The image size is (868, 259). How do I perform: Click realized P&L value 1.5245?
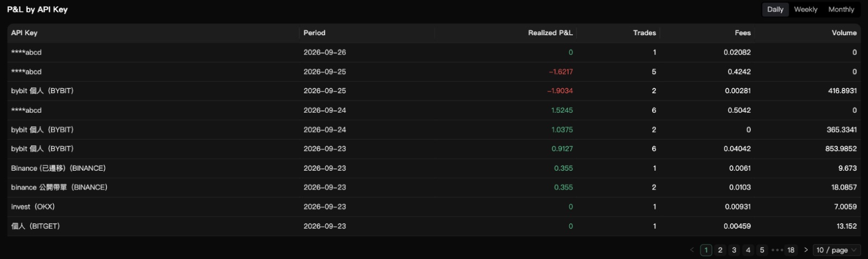click(562, 111)
